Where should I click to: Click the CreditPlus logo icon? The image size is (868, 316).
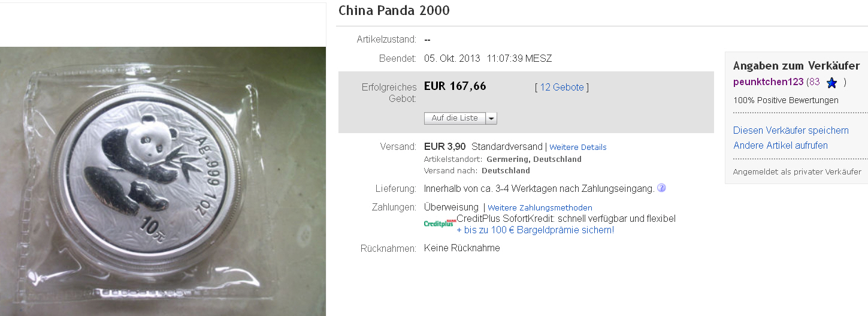tap(440, 224)
